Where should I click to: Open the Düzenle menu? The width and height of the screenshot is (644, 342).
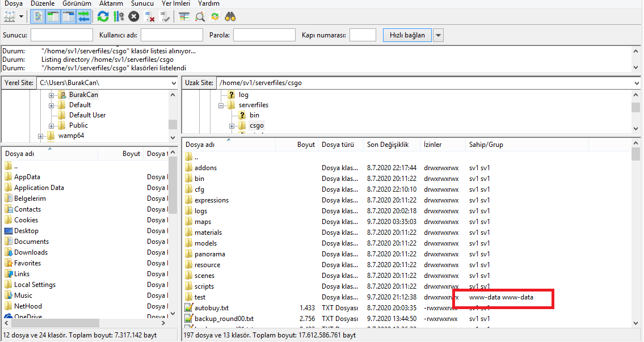click(43, 3)
